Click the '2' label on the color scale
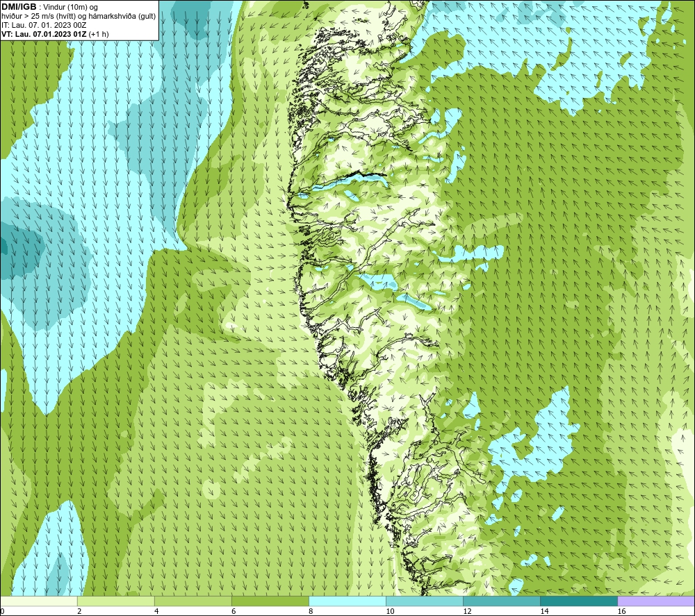695x616 pixels. pos(79,611)
